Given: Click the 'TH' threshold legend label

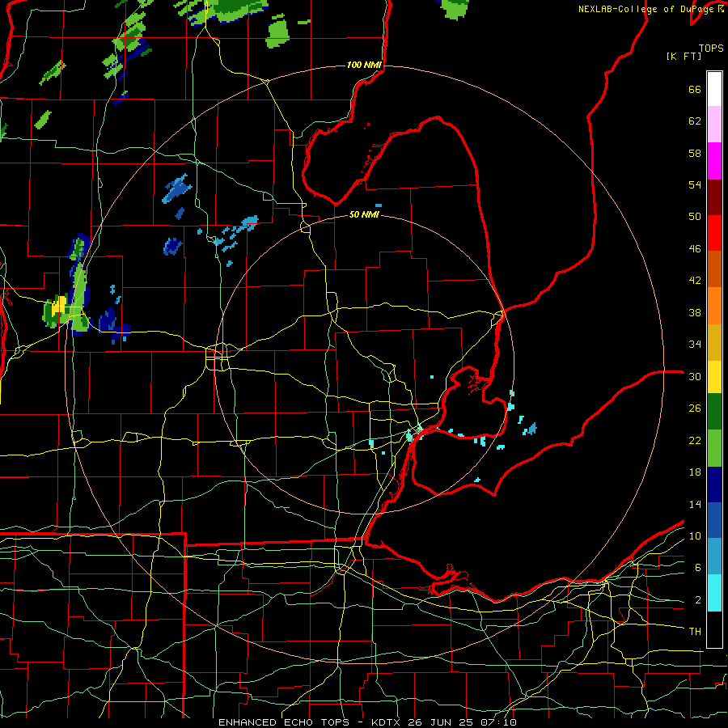Looking at the screenshot, I should click(x=695, y=632).
